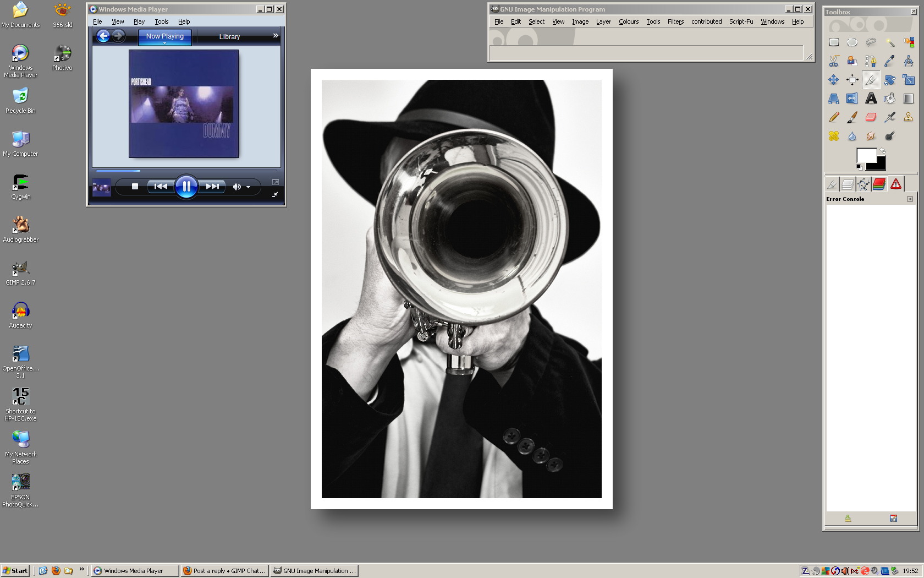Screen dimensions: 924x578
Task: Mute the Media Player speaker icon
Action: point(237,187)
